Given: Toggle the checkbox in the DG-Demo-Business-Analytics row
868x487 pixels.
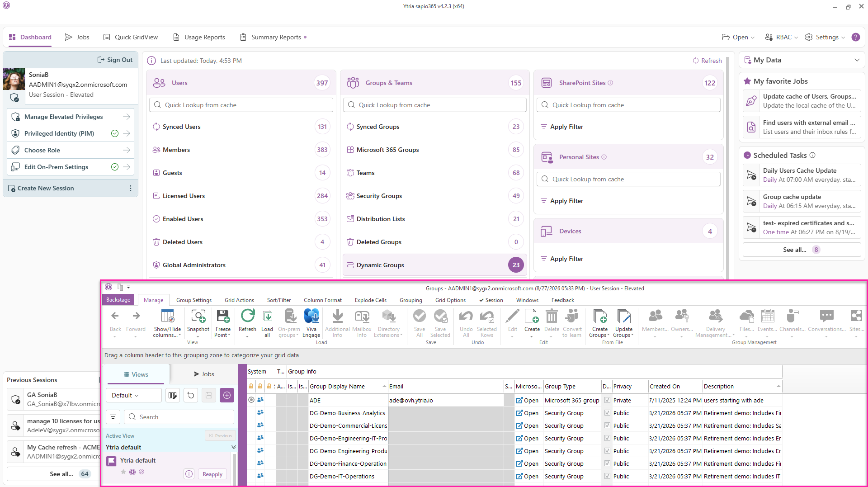Looking at the screenshot, I should [607, 413].
